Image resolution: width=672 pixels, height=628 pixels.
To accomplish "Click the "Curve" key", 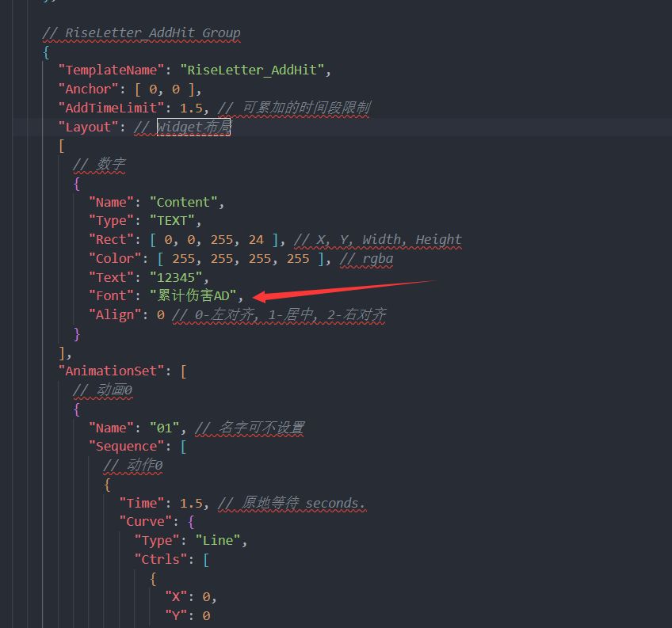I will pyautogui.click(x=145, y=522).
